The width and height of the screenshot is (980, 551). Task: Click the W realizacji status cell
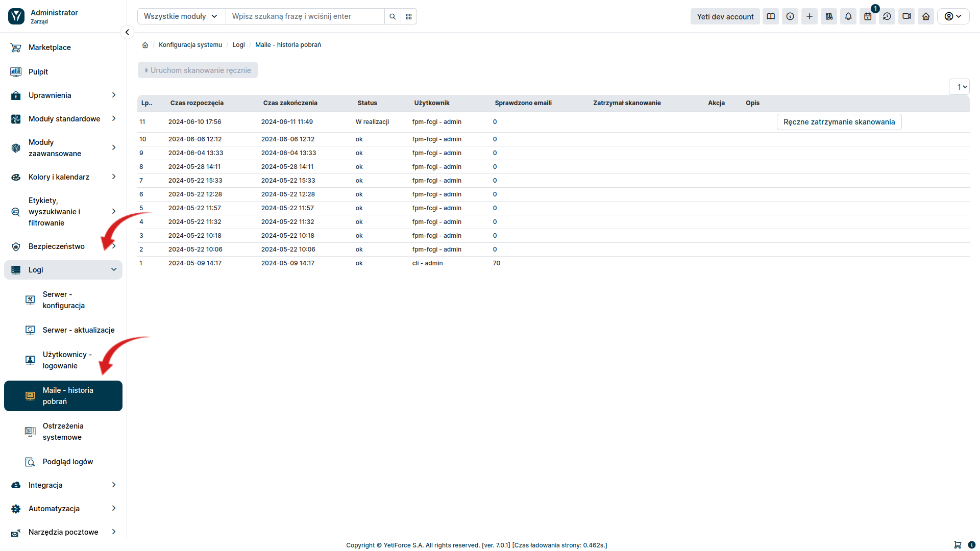[x=373, y=122]
